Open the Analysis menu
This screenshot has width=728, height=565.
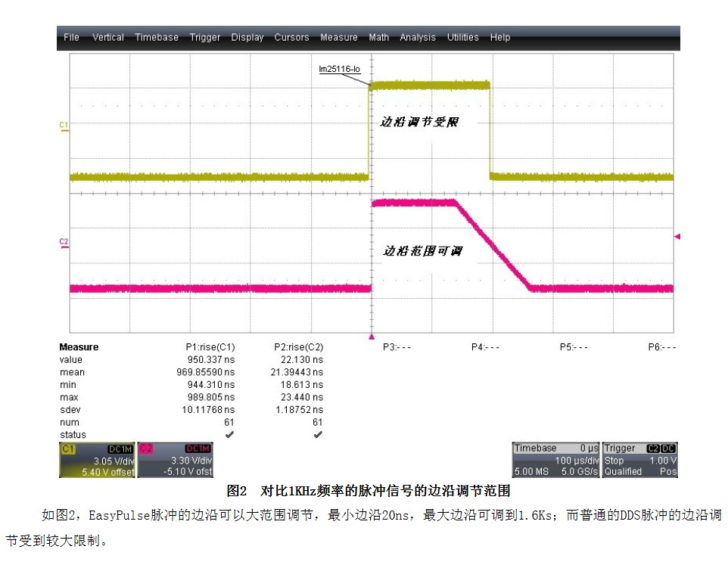418,37
